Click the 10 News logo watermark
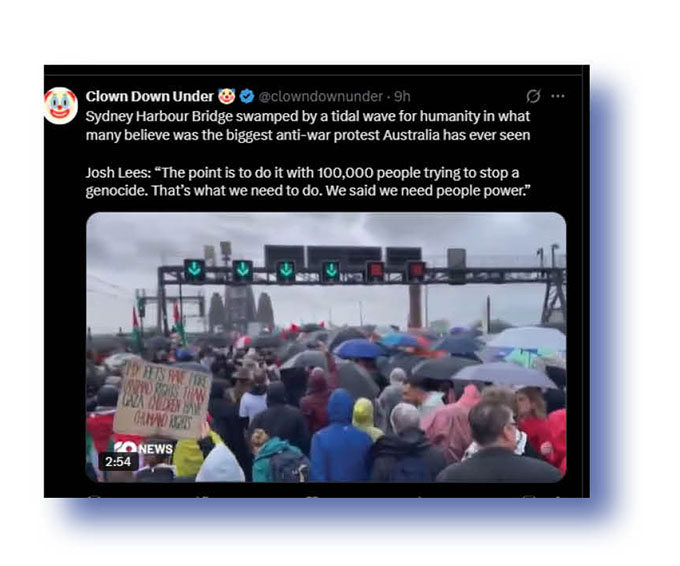680x566 pixels. 144,448
